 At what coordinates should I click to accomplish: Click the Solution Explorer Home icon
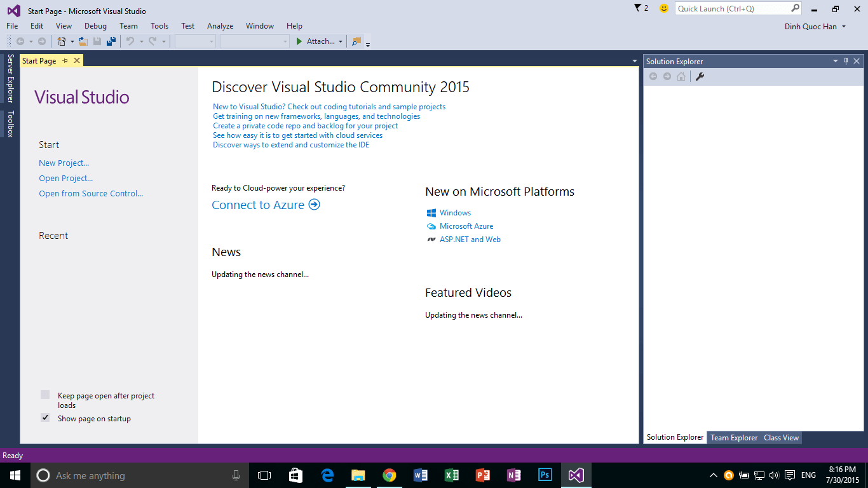click(681, 76)
